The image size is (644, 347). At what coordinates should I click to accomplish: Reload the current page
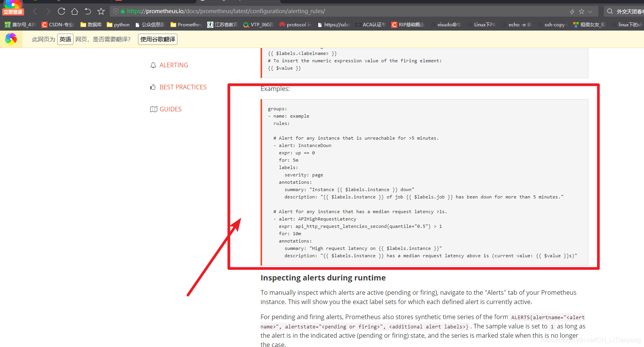pos(61,11)
